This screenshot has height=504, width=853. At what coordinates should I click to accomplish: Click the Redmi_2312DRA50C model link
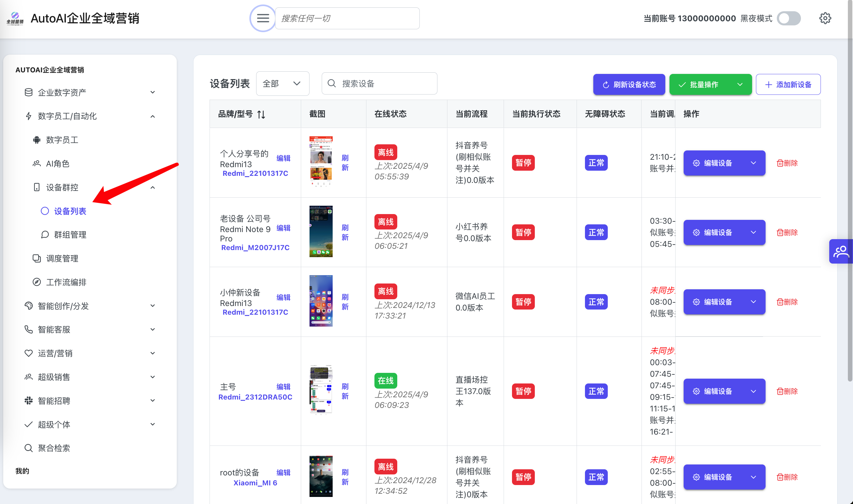pos(255,397)
